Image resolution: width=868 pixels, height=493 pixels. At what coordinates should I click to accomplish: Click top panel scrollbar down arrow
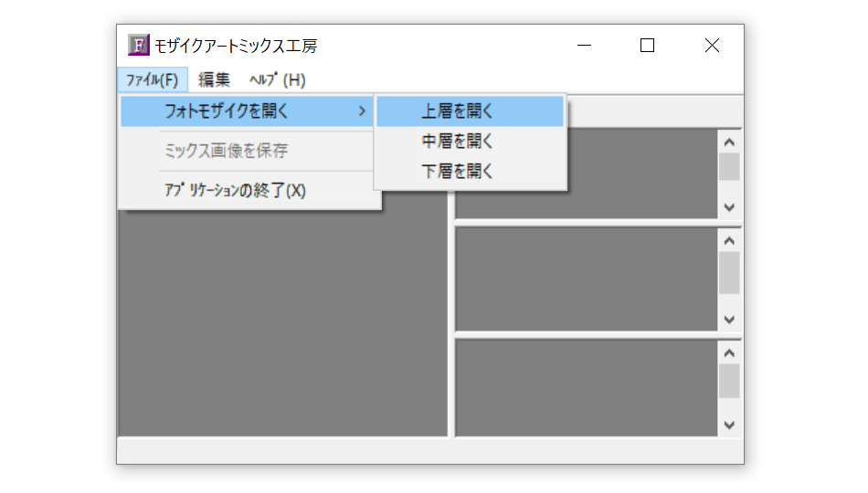pyautogui.click(x=729, y=207)
